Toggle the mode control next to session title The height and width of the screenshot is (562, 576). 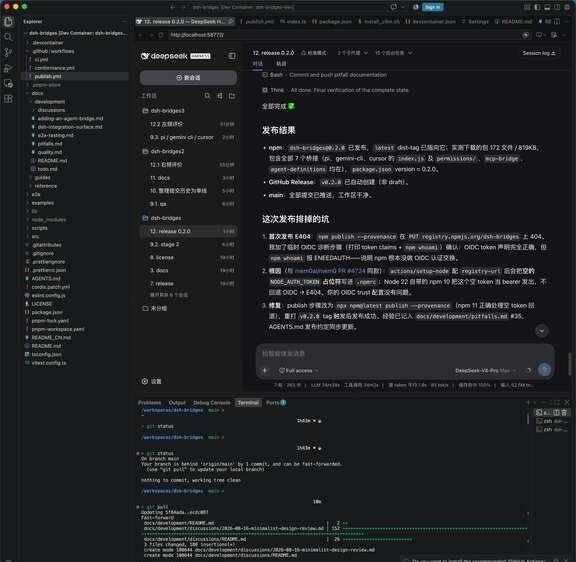coord(313,53)
